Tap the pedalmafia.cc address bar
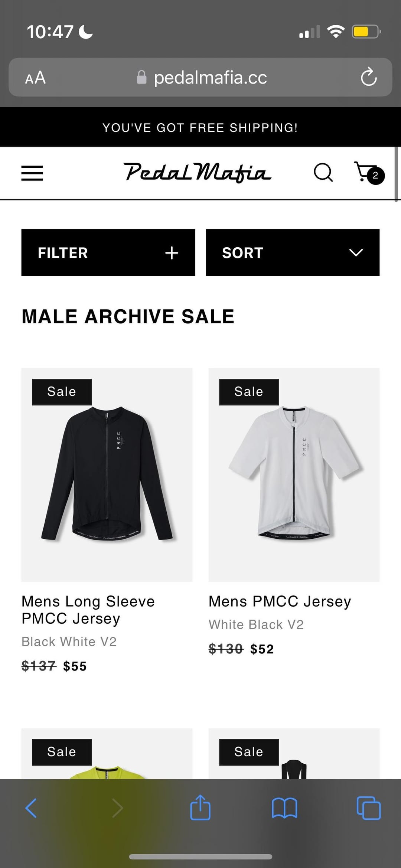The width and height of the screenshot is (401, 868). [x=200, y=77]
